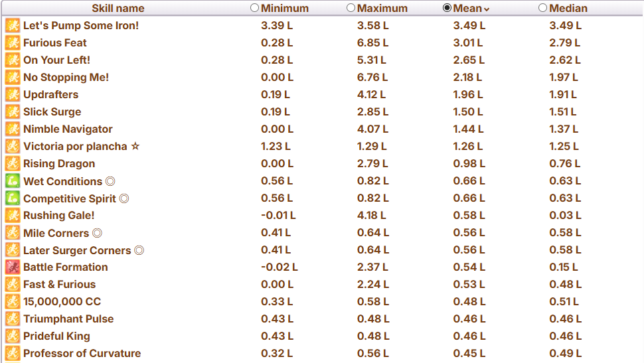Click the Professor of Curvature skill icon
The height and width of the screenshot is (363, 644).
pos(13,353)
